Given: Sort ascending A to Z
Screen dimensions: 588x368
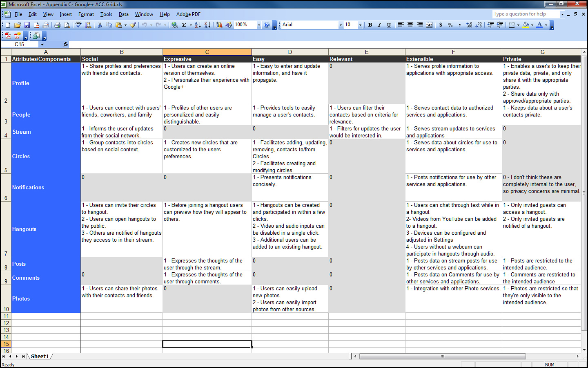Looking at the screenshot, I should pyautogui.click(x=198, y=25).
